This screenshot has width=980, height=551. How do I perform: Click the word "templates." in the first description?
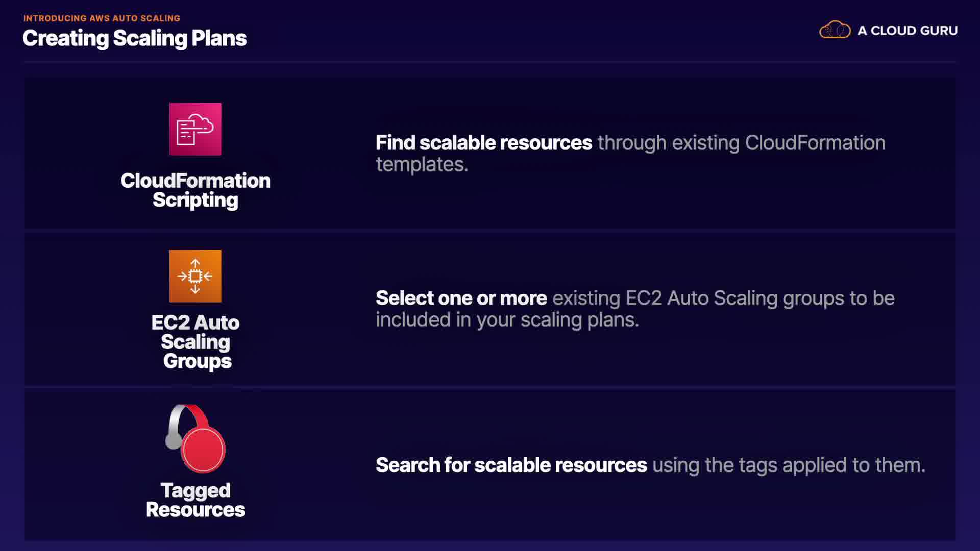point(422,164)
